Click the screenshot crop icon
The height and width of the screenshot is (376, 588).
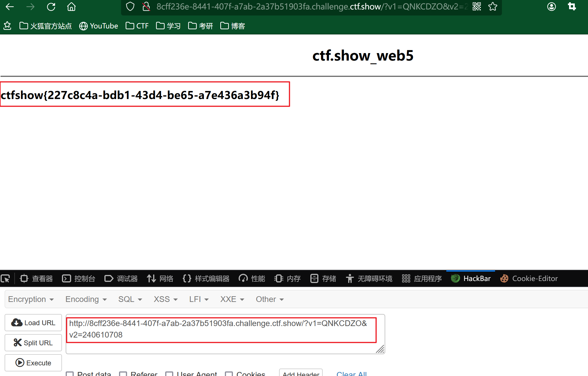pos(572,7)
